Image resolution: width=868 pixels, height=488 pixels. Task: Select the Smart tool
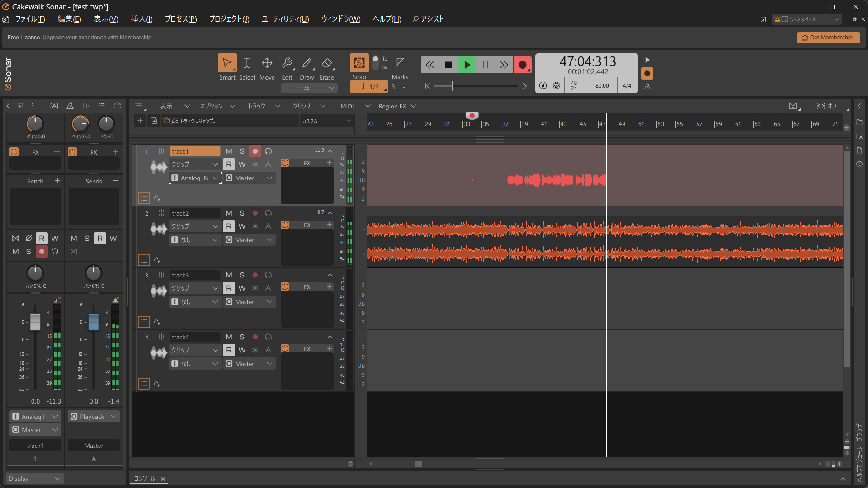227,63
